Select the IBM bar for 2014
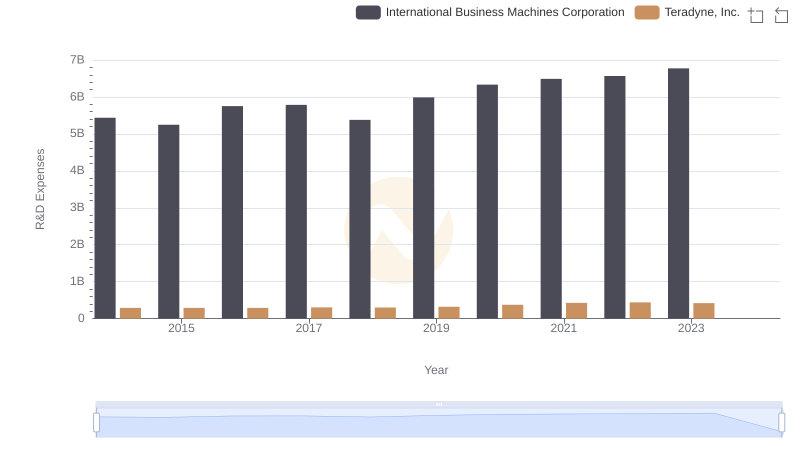Image resolution: width=800 pixels, height=461 pixels. pyautogui.click(x=105, y=218)
